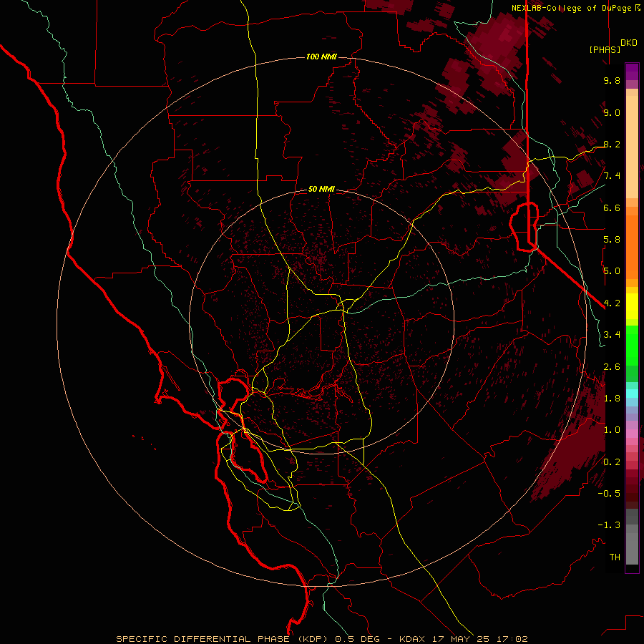Image resolution: width=644 pixels, height=644 pixels.
Task: Click the -0.5 scale value
Action: pyautogui.click(x=609, y=494)
